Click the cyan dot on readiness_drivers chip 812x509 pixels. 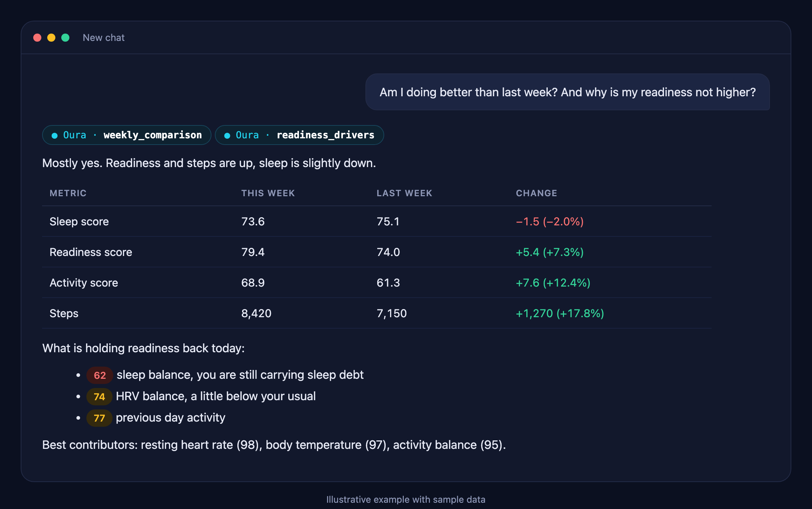(227, 135)
